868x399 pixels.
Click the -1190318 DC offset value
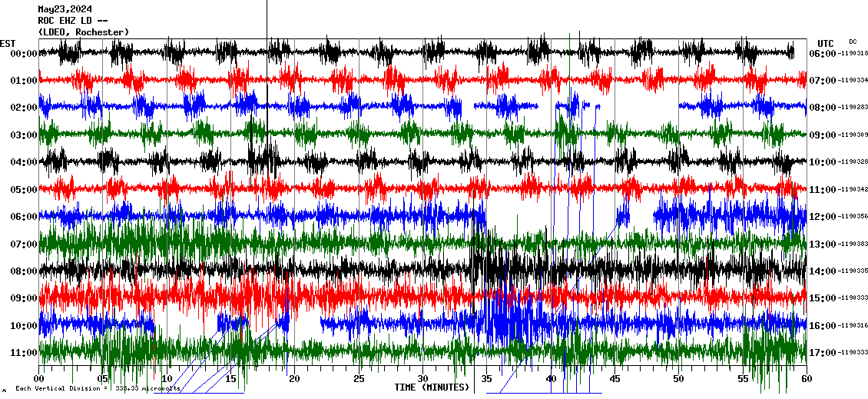coord(853,54)
